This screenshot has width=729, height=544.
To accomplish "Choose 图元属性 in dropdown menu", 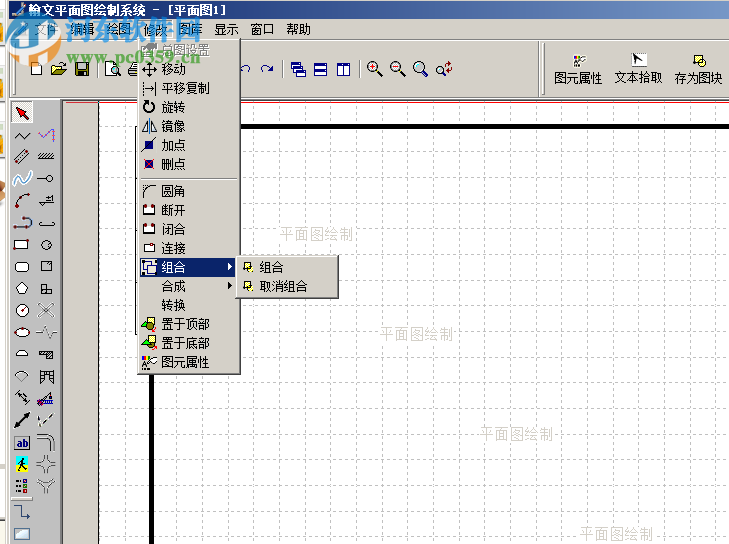I will (x=189, y=362).
